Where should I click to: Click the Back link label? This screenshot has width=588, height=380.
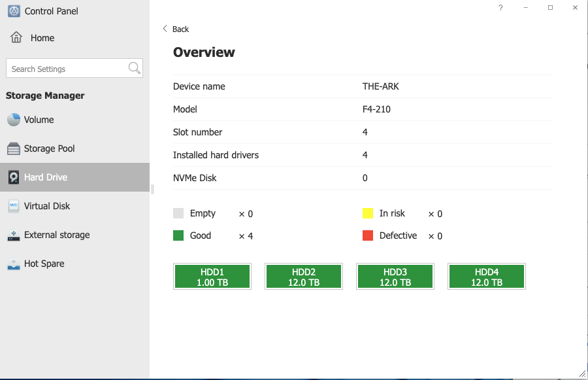180,29
